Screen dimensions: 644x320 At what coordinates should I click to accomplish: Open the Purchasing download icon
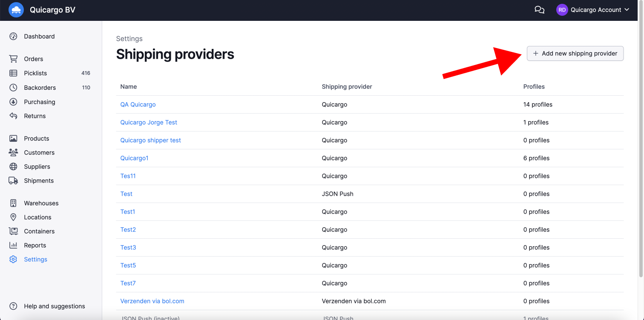click(13, 102)
